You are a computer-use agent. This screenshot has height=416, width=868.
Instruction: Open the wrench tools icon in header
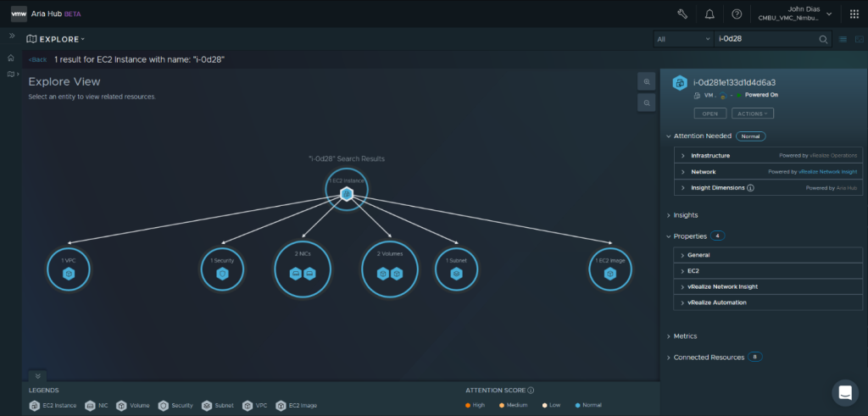click(x=682, y=14)
